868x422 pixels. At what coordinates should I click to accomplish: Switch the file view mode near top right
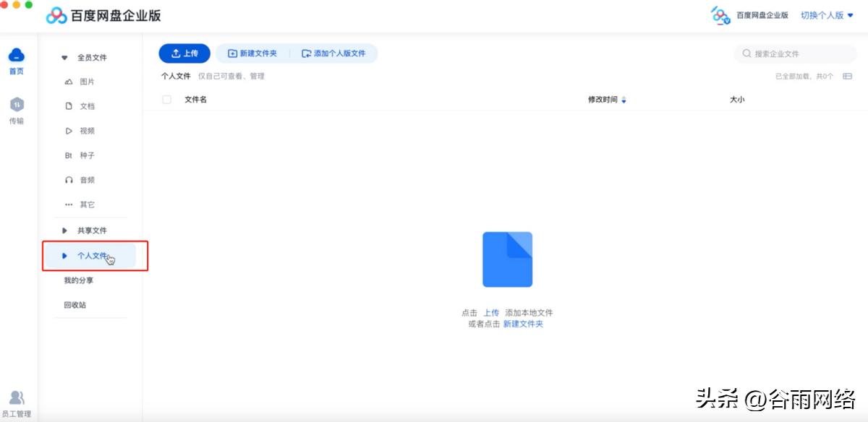point(847,76)
